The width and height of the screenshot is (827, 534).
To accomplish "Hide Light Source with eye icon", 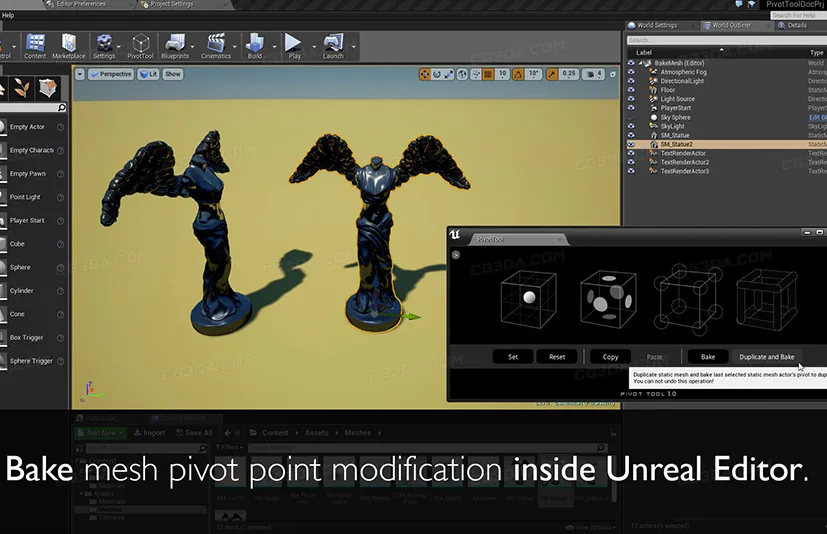I will (631, 99).
